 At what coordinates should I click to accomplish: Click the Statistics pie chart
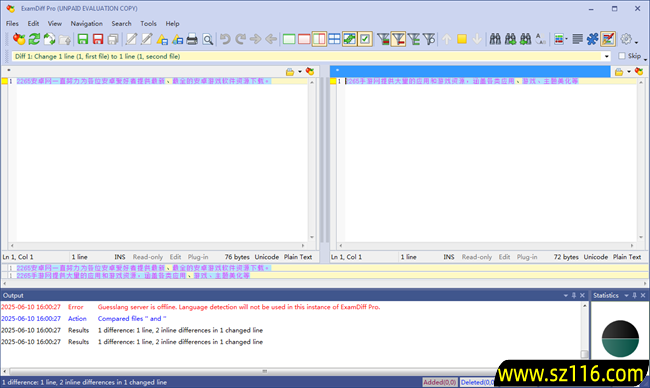pyautogui.click(x=620, y=339)
